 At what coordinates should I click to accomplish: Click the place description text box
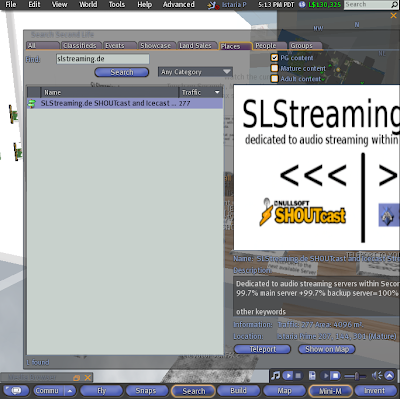316,297
